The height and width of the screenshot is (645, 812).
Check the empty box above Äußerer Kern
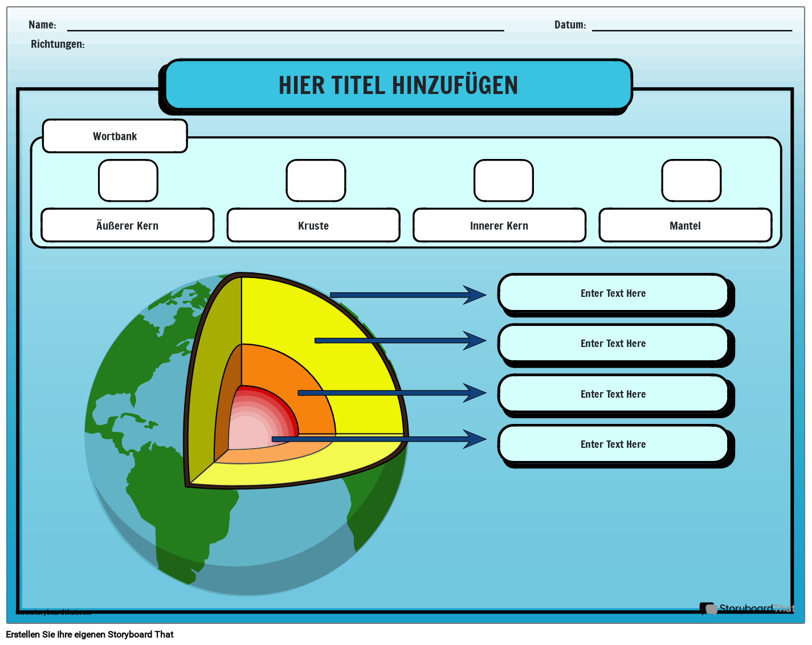pos(128,181)
